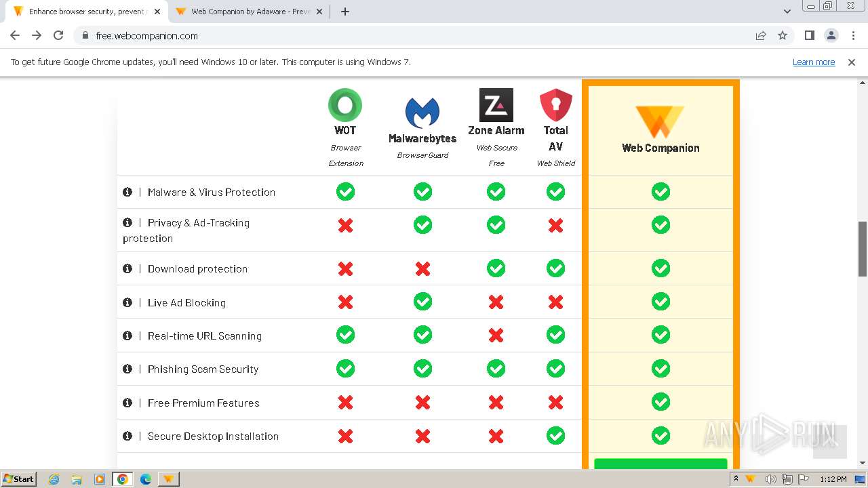Show hidden system tray icons
868x488 pixels.
click(736, 479)
